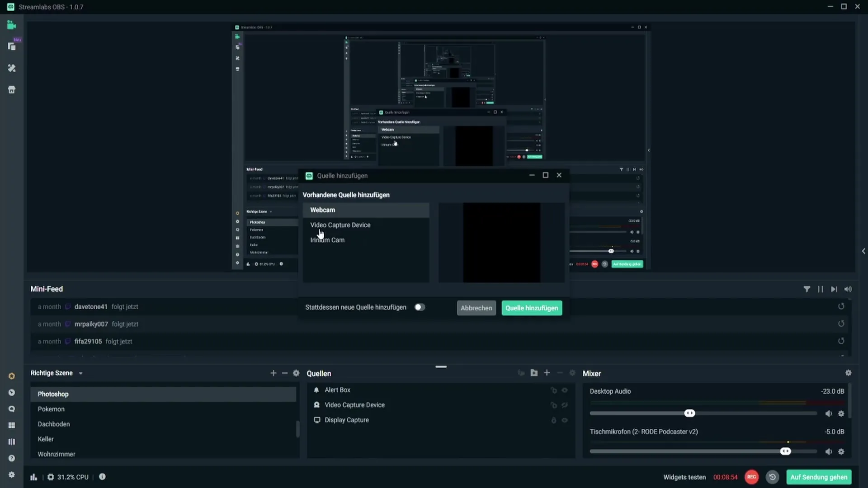The width and height of the screenshot is (868, 488).
Task: Filter Mini-Feed events with funnel icon
Action: [x=807, y=289]
